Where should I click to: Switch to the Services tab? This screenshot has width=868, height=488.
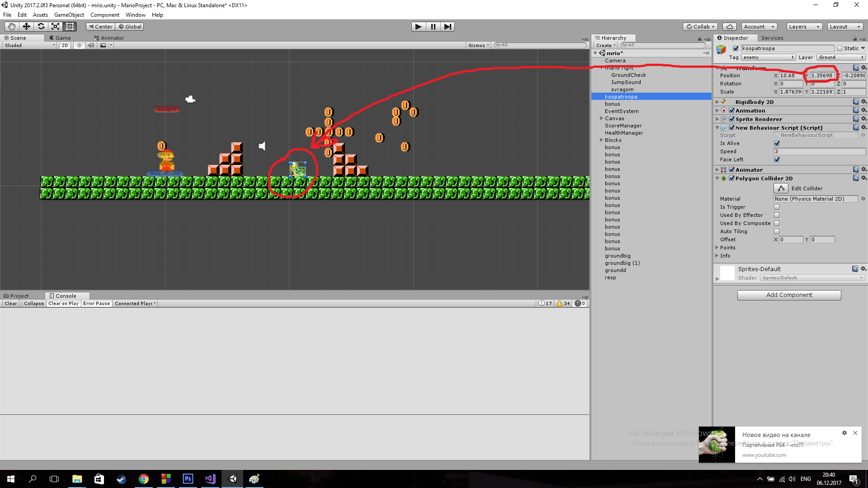[x=772, y=38]
